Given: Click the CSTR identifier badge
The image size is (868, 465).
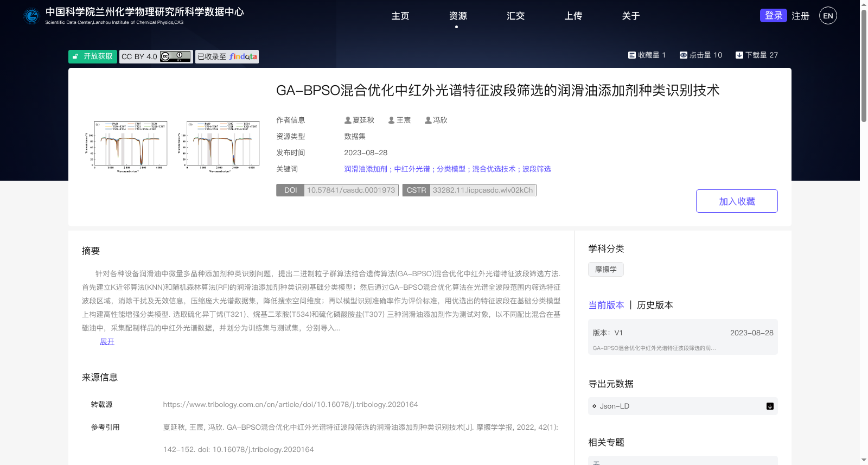Looking at the screenshot, I should pos(469,190).
